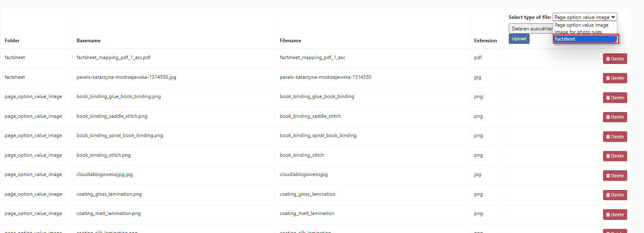
Task: Click the Extension column header
Action: point(485,41)
